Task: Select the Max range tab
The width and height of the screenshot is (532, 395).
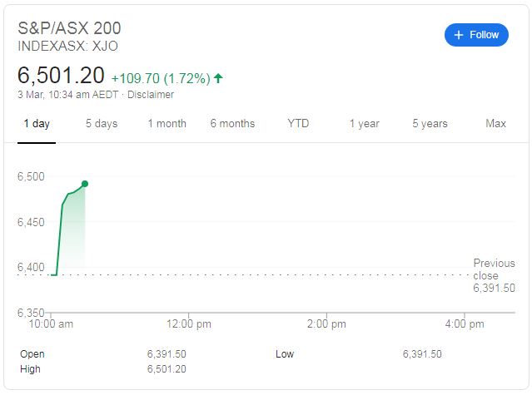Action: (495, 123)
